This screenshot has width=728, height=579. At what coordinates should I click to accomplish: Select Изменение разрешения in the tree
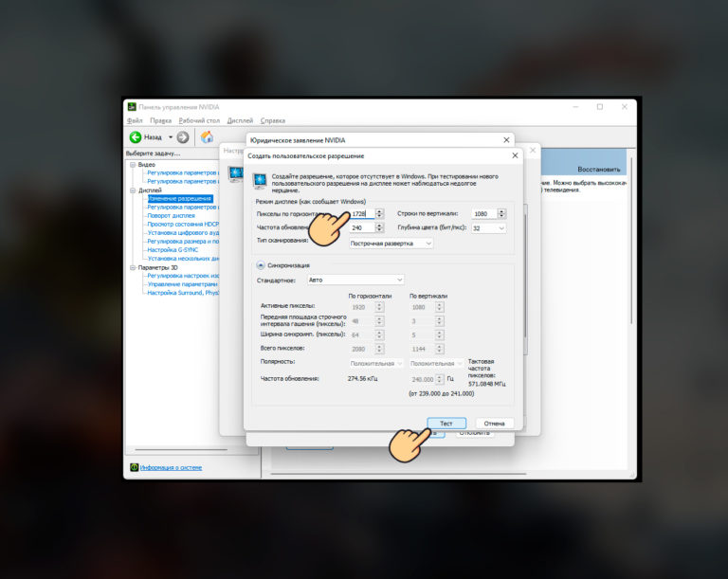(180, 199)
